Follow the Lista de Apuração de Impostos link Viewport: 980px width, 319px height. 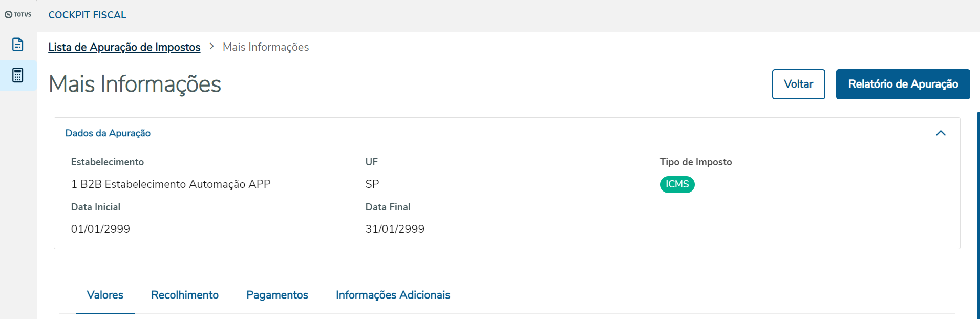[124, 47]
